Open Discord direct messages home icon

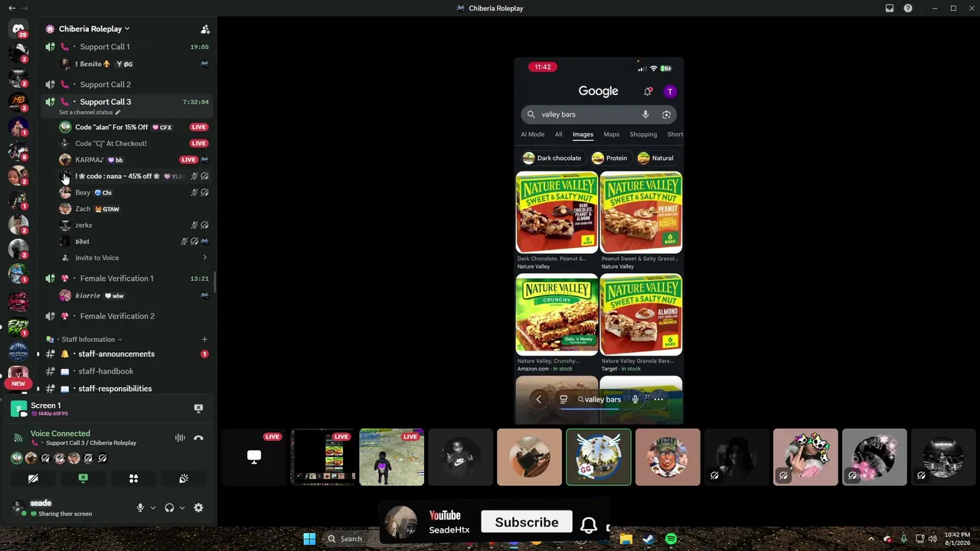click(x=18, y=29)
